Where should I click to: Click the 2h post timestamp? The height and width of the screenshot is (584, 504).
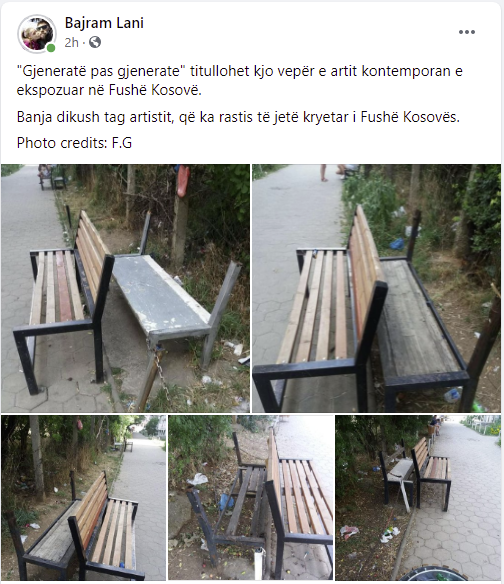[x=72, y=42]
